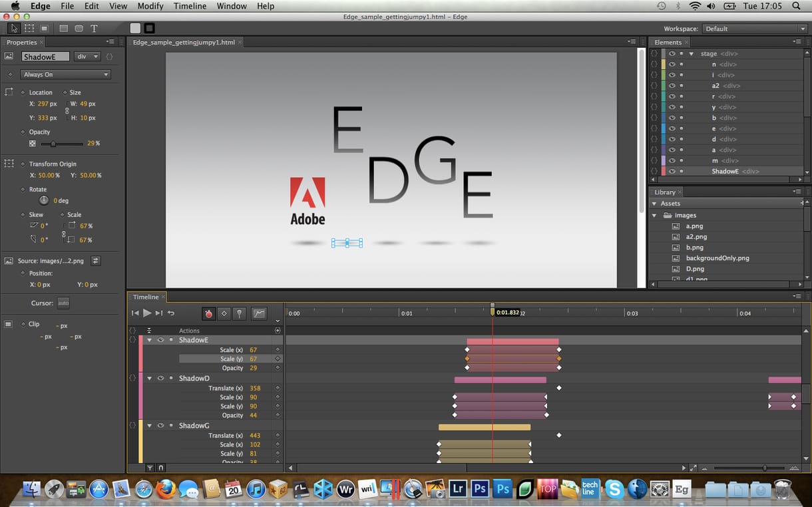The height and width of the screenshot is (507, 812).
Task: Toggle visibility eye for ShadowD in timeline
Action: [x=160, y=378]
